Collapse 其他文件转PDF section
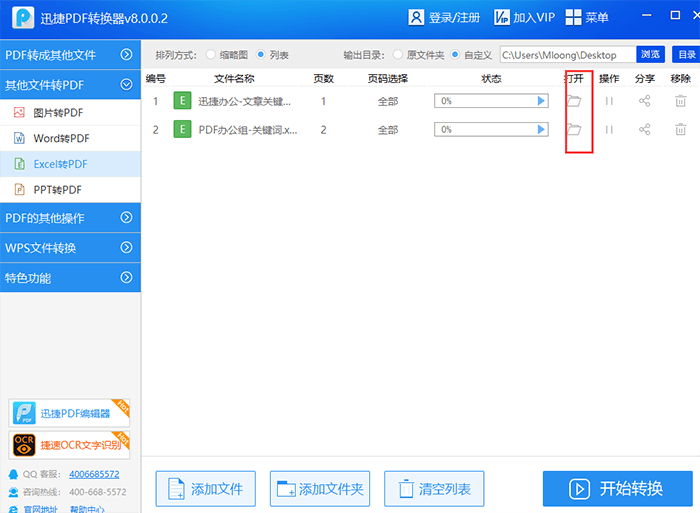Viewport: 700px width, 513px height. (70, 84)
